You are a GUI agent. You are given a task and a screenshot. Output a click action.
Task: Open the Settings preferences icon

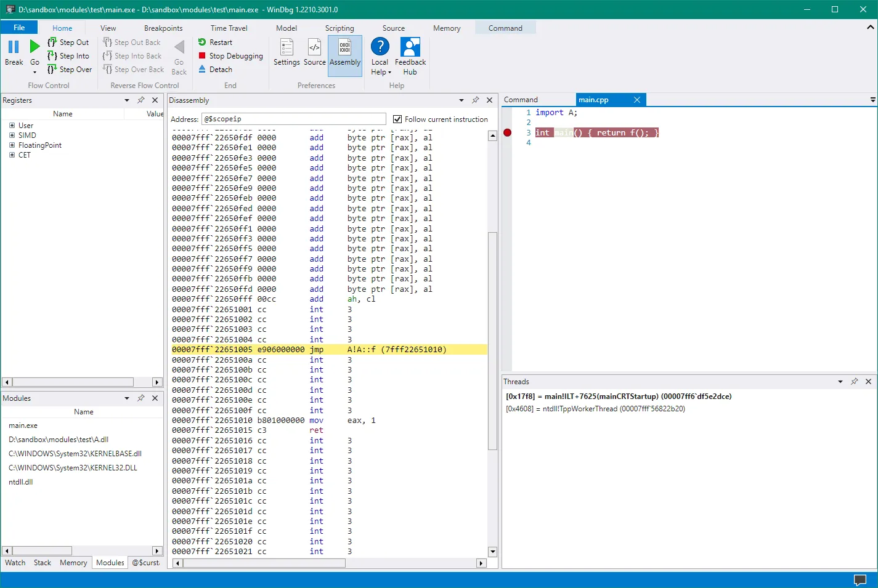(287, 48)
